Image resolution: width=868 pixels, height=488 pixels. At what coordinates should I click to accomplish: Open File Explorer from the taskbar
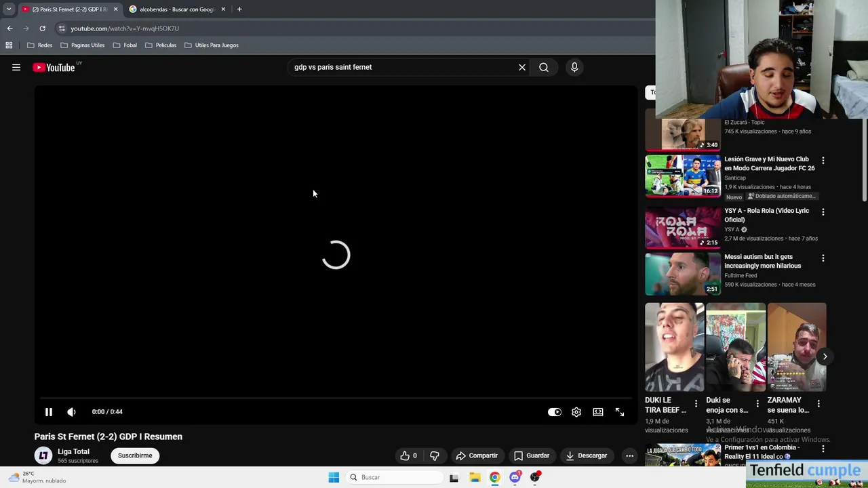pyautogui.click(x=475, y=477)
